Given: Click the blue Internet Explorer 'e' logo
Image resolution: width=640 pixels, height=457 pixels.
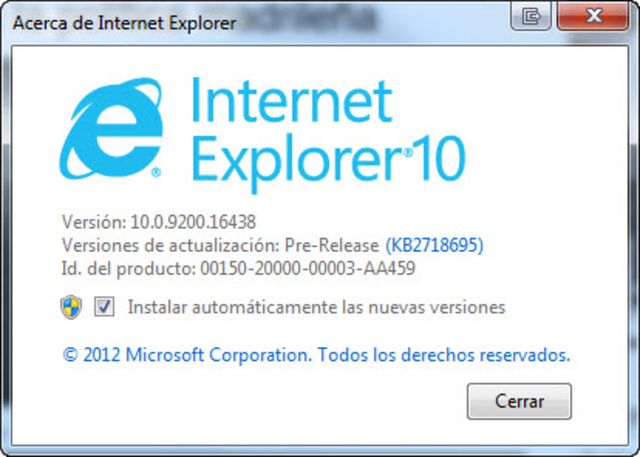Looking at the screenshot, I should click(x=111, y=129).
